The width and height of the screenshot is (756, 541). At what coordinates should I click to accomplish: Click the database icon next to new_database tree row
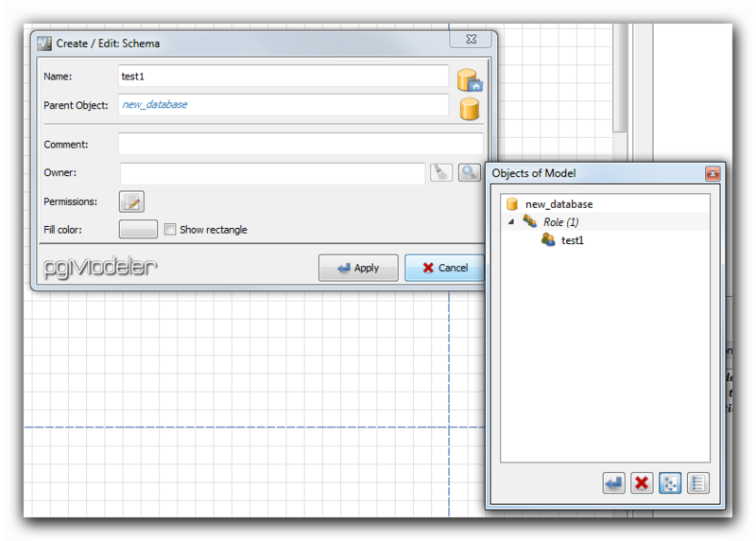pos(512,204)
